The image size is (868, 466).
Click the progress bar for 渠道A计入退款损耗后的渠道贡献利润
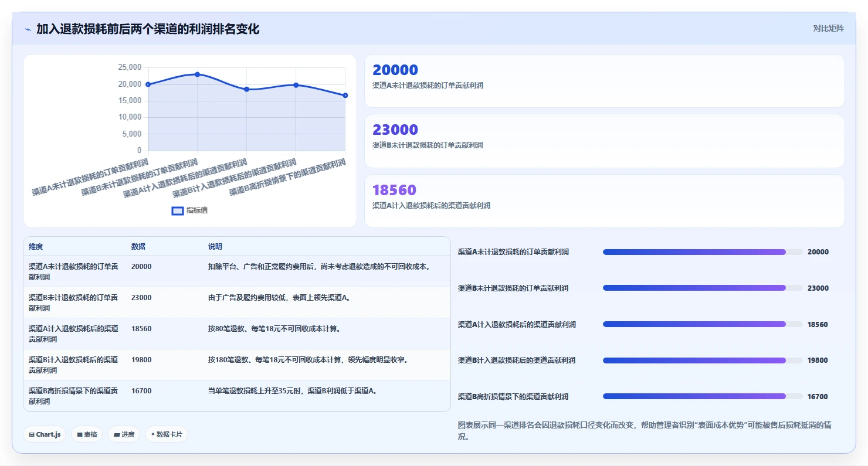[x=703, y=324]
